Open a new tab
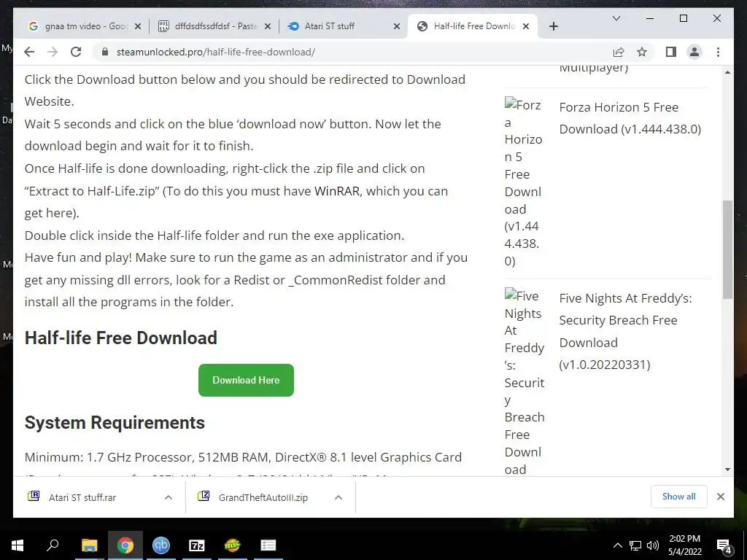 tap(553, 26)
